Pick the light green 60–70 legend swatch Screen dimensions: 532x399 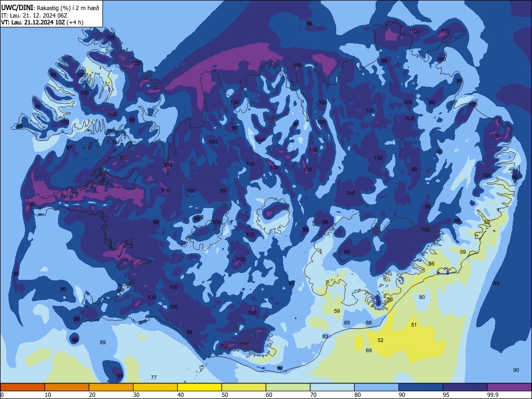[x=288, y=387]
